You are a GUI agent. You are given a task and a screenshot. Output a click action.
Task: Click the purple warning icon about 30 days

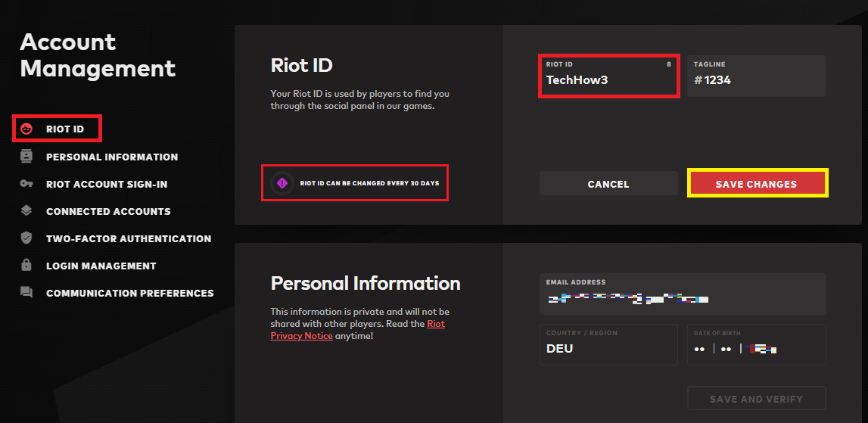click(x=282, y=183)
